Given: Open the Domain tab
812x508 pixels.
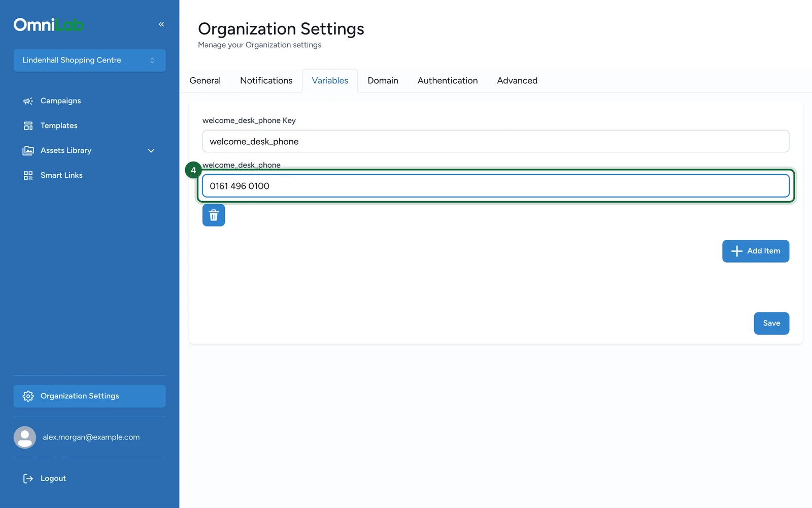Looking at the screenshot, I should (383, 81).
